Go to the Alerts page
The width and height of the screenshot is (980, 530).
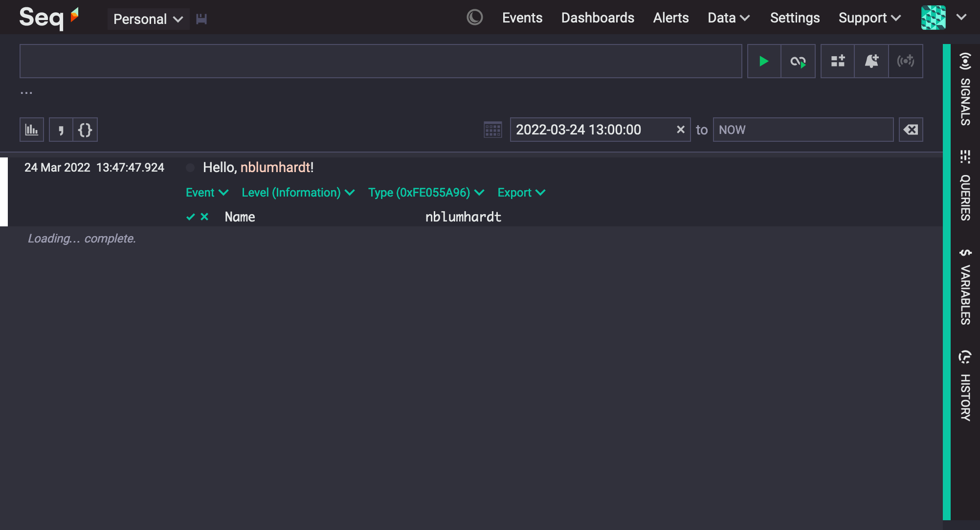point(671,18)
